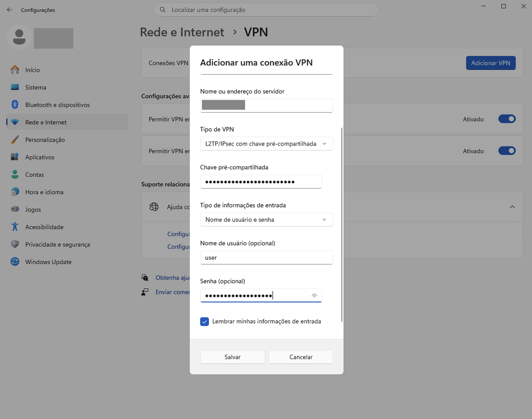Click the Contas person icon
Viewport: 532px width, 419px height.
tap(15, 174)
